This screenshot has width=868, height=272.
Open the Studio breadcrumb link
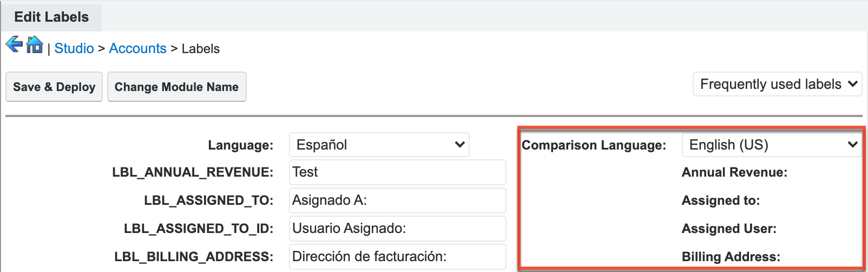click(74, 49)
